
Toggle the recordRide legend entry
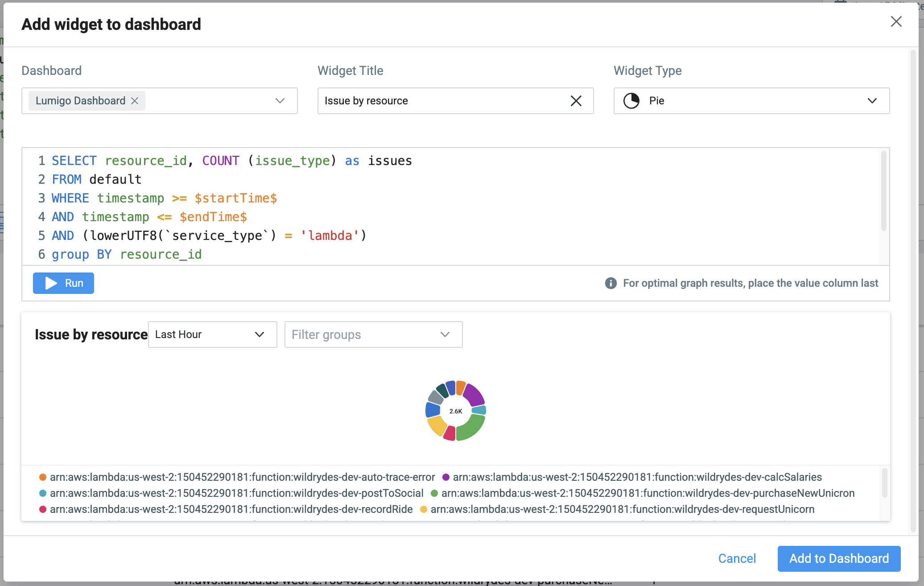point(231,509)
